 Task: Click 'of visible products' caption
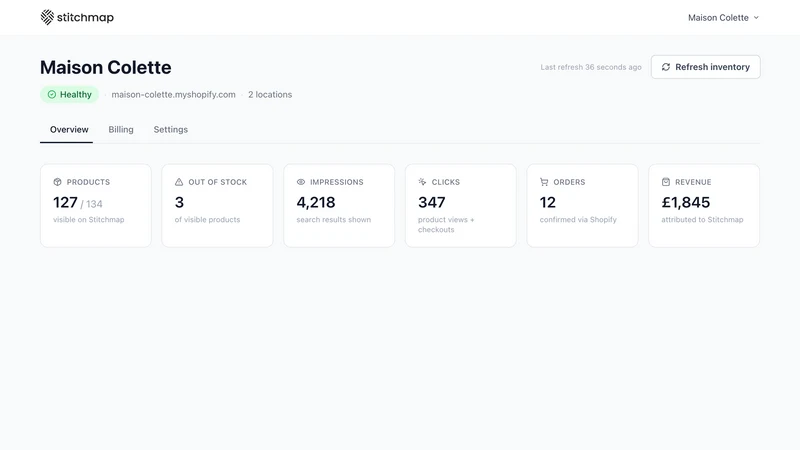click(207, 220)
